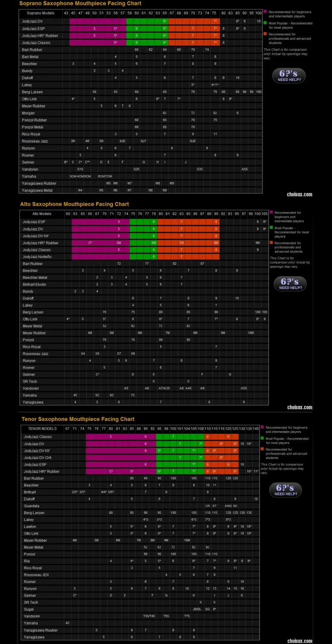Click the Soprano Saxophone Mouthpiece Facing Chart title
The height and width of the screenshot is (644, 332).
coord(80,3)
